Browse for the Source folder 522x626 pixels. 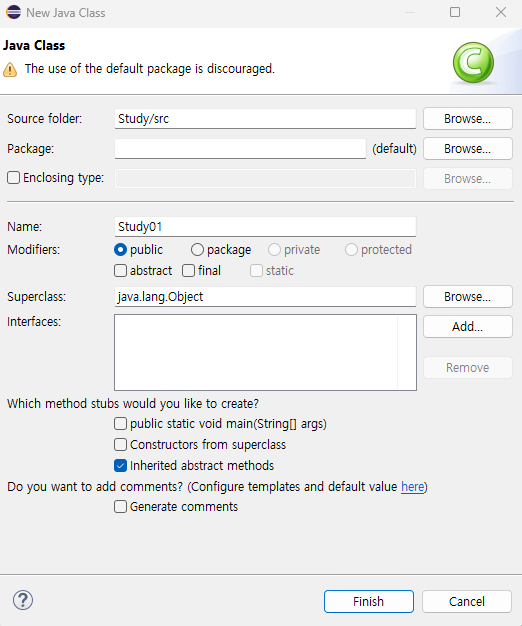pos(468,119)
